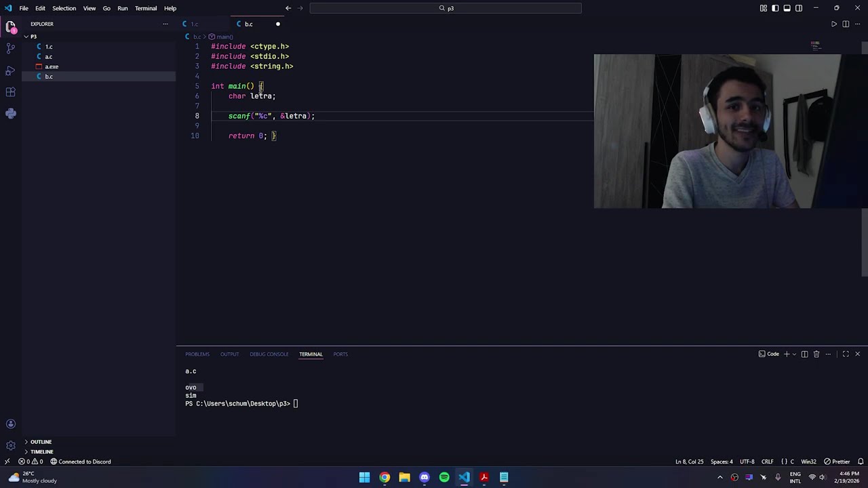The image size is (868, 488).
Task: Click the unsaved dot on b.c tab
Action: pyautogui.click(x=277, y=24)
